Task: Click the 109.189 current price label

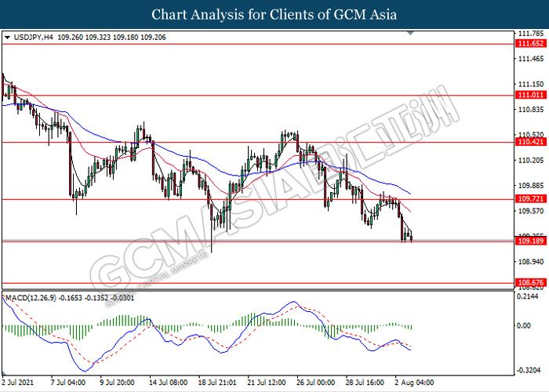Action: pyautogui.click(x=531, y=241)
